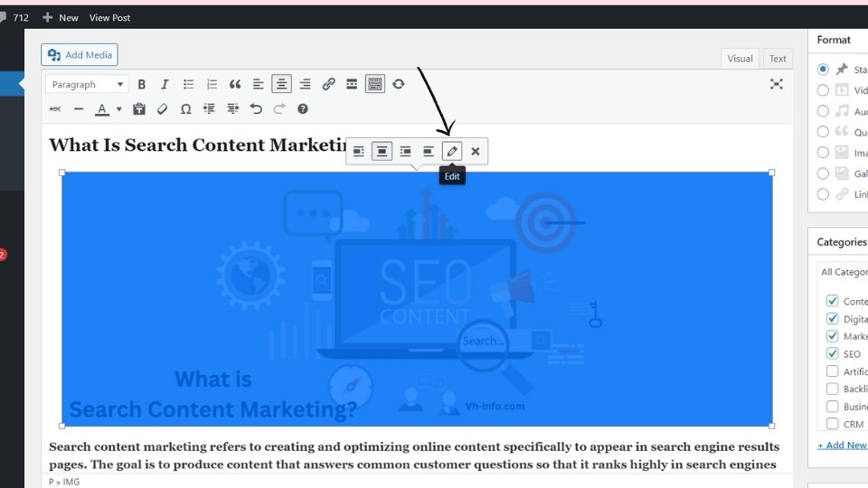This screenshot has height=488, width=868.
Task: Toggle bold formatting
Action: 142,84
